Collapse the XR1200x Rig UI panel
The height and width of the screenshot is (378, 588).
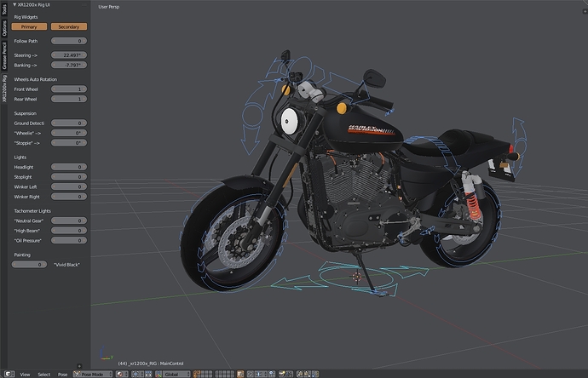[14, 5]
